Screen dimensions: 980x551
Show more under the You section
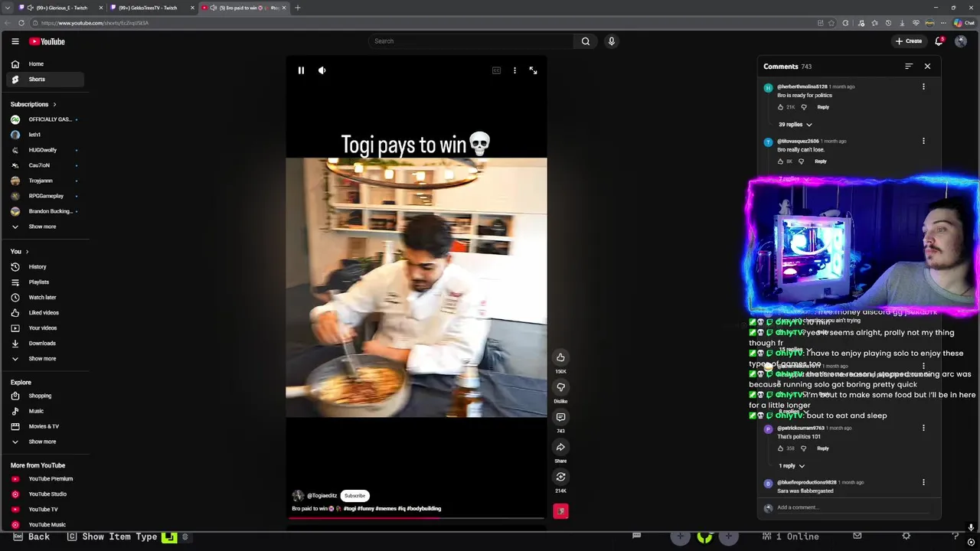click(45, 359)
